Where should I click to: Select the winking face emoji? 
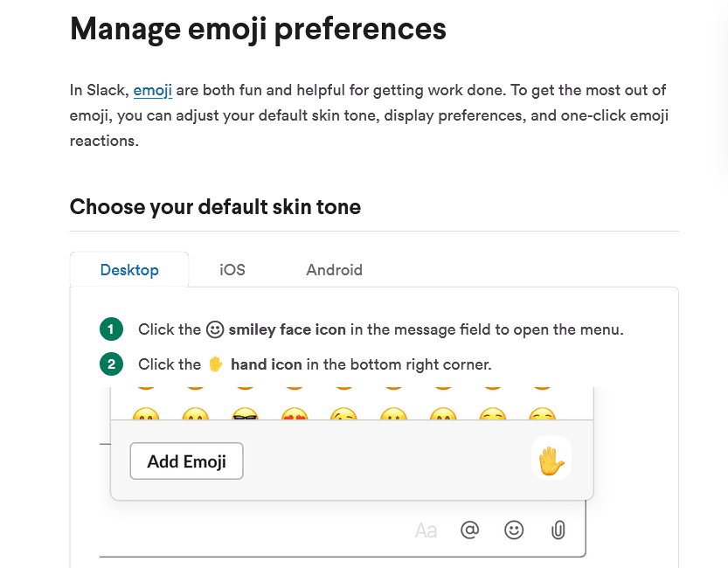click(x=343, y=416)
